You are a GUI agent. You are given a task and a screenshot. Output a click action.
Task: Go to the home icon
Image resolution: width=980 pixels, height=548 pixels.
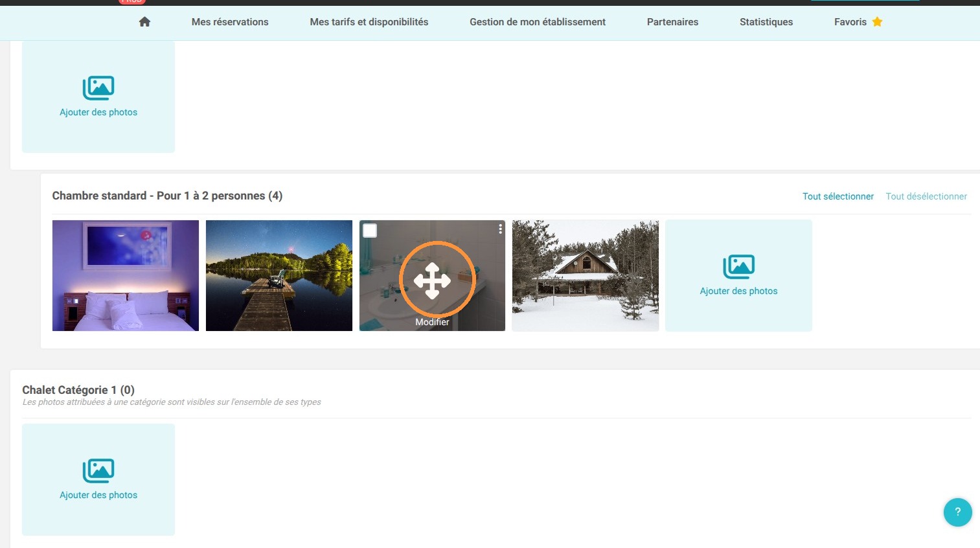(x=144, y=22)
